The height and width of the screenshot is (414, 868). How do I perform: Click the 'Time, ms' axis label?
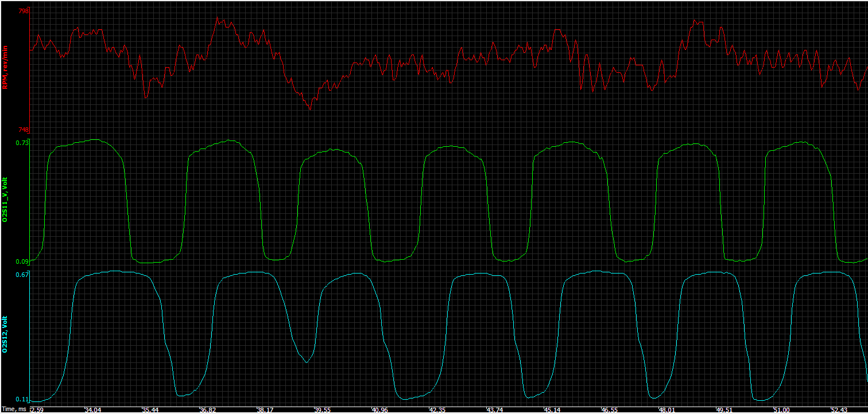[14, 410]
